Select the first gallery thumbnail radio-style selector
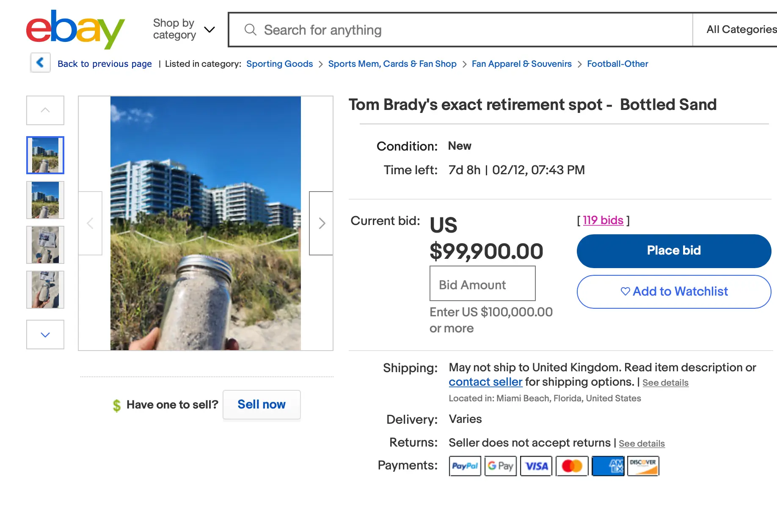Image resolution: width=777 pixels, height=532 pixels. tap(45, 155)
